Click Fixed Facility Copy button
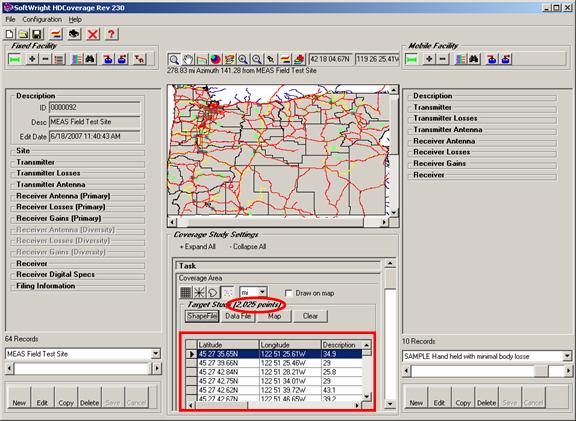The image size is (576, 421). pyautogui.click(x=66, y=397)
